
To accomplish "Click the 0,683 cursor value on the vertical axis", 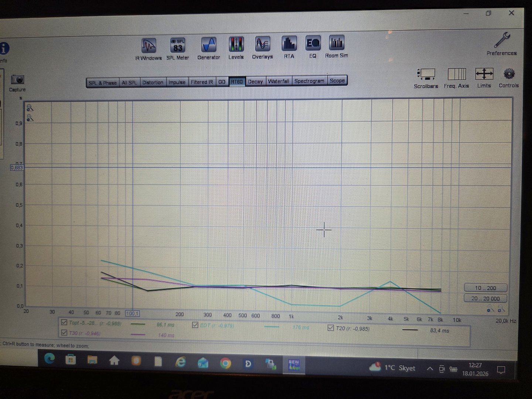I will [x=17, y=168].
